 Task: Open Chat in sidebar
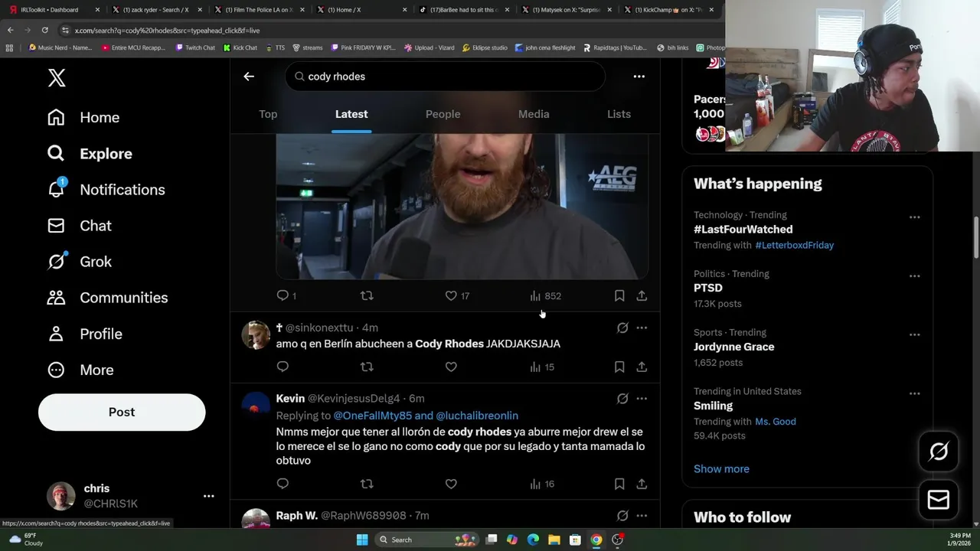click(x=79, y=226)
